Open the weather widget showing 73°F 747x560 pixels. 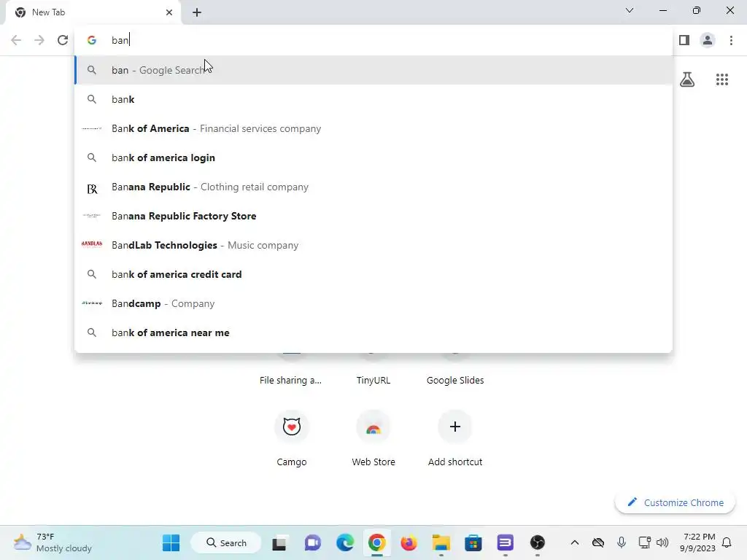53,542
